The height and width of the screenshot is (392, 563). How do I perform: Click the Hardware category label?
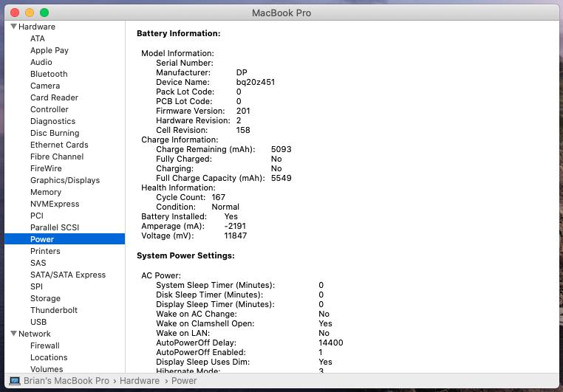coord(37,27)
